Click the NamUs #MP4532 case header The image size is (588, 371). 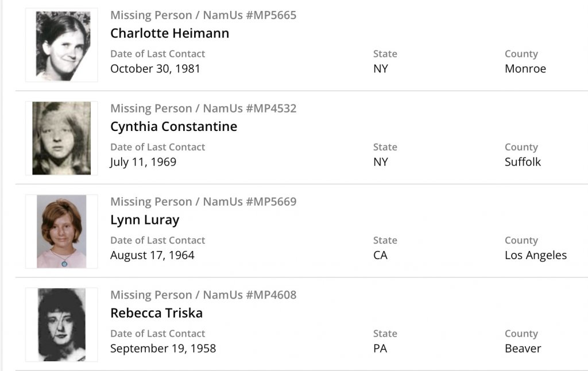[203, 109]
